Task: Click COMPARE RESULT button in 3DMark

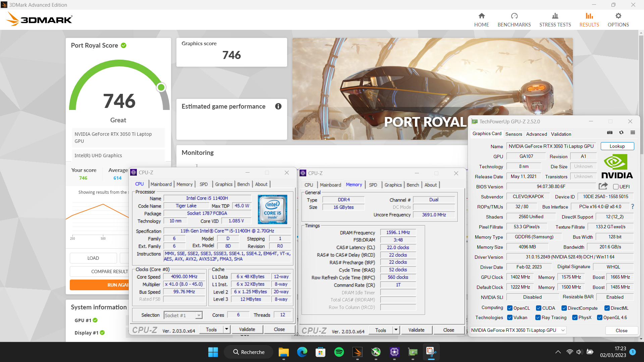Action: (x=110, y=271)
